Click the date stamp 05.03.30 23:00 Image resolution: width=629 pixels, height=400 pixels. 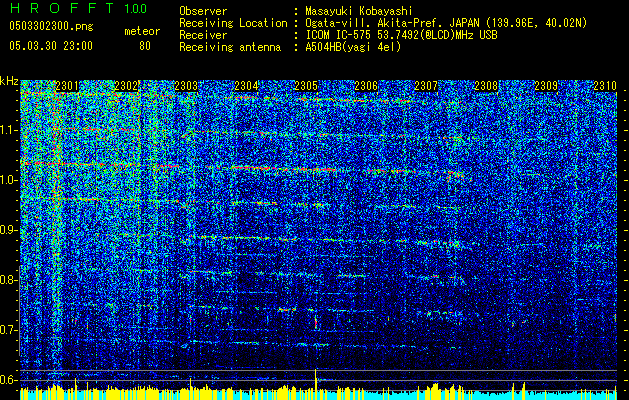pyautogui.click(x=51, y=46)
